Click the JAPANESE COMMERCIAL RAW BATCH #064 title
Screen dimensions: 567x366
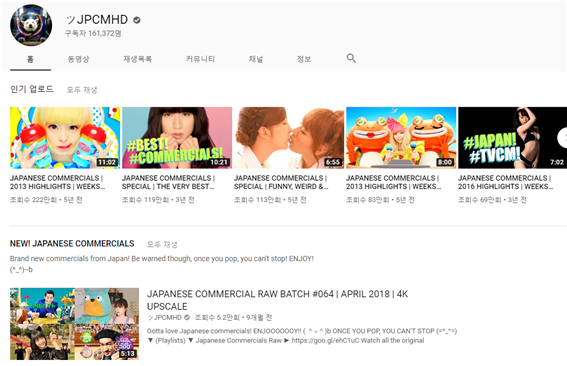click(x=277, y=300)
